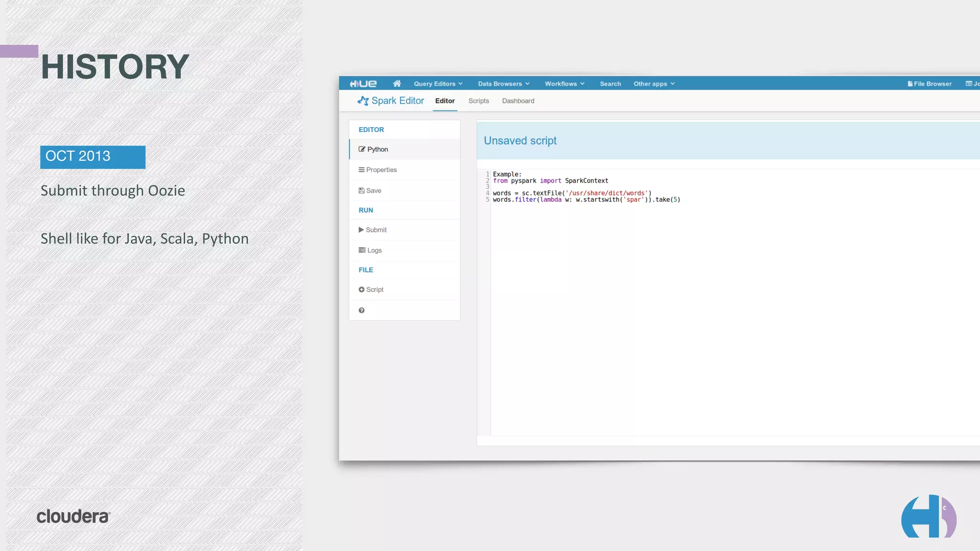Click the Hue logo in the navbar
980x551 pixels.
pos(363,84)
